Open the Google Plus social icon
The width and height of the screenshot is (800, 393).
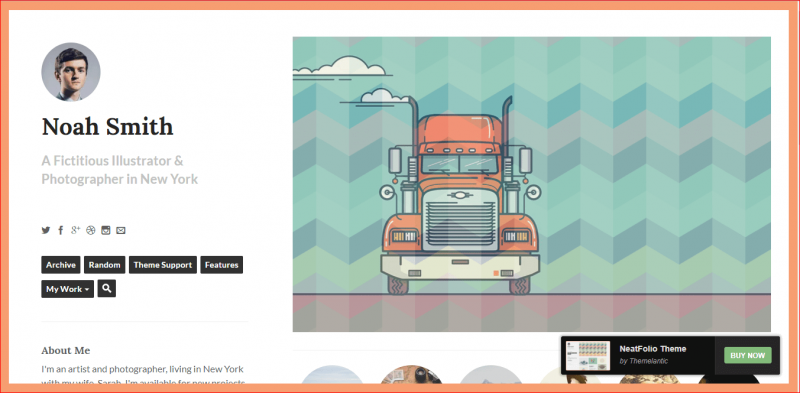tap(76, 230)
